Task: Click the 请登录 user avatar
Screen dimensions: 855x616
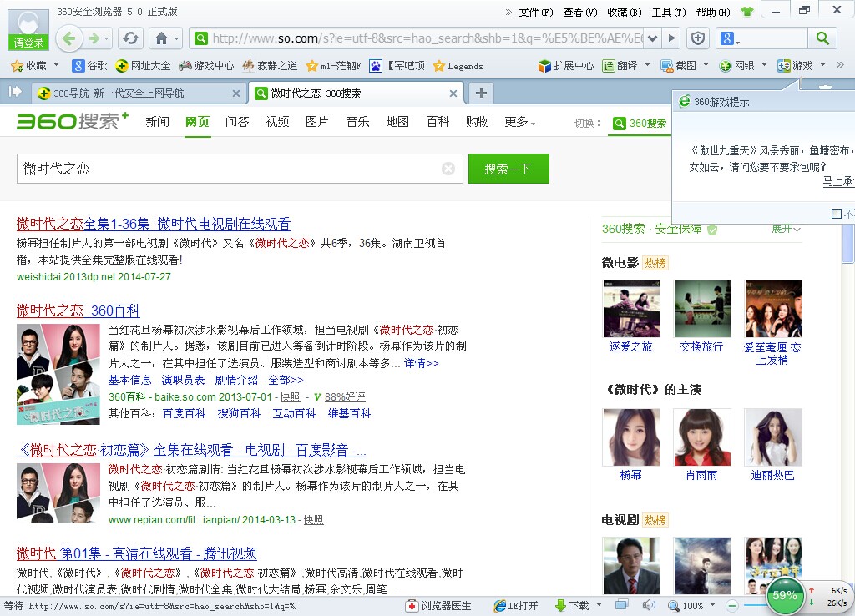Action: tap(28, 28)
